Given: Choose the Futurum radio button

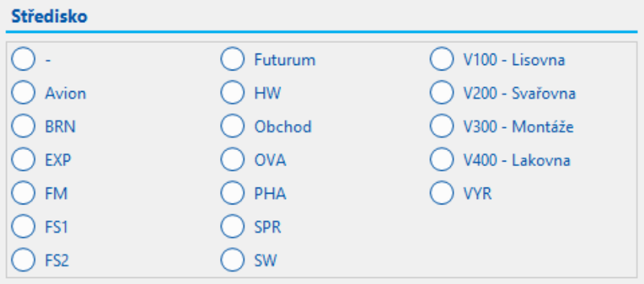Looking at the screenshot, I should (232, 59).
